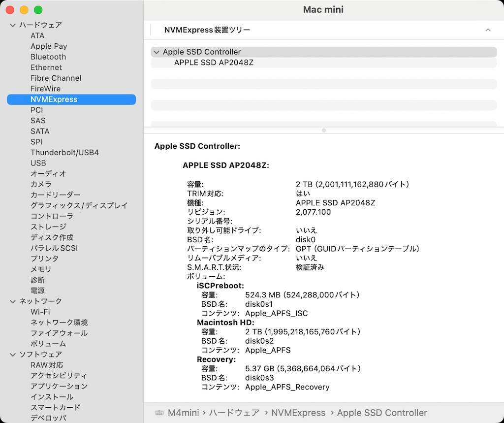Click M4mini in the path bar
Image resolution: width=504 pixels, height=423 pixels.
pos(184,413)
